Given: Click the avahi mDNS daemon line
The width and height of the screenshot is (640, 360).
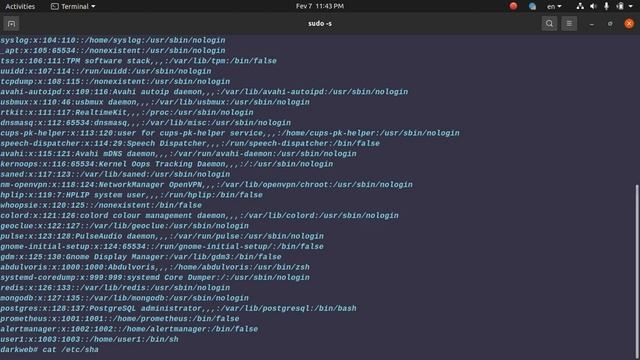Looking at the screenshot, I should [178, 154].
